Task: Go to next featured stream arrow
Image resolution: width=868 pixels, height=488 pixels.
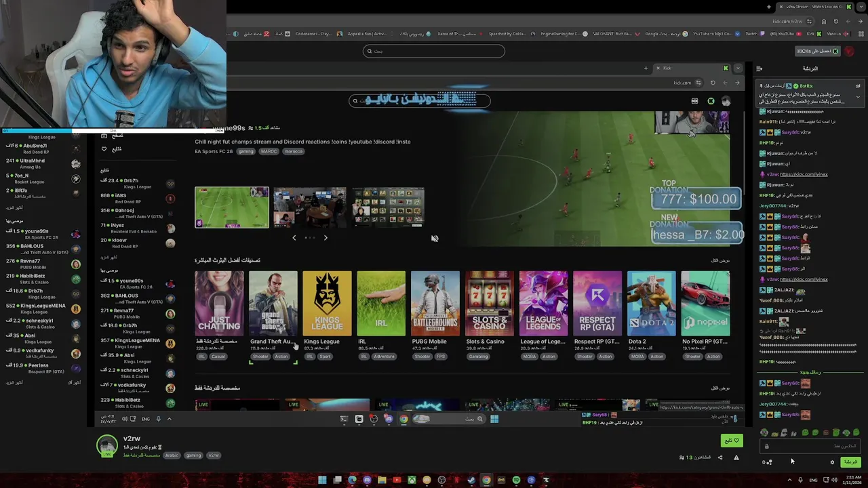Action: 325,238
